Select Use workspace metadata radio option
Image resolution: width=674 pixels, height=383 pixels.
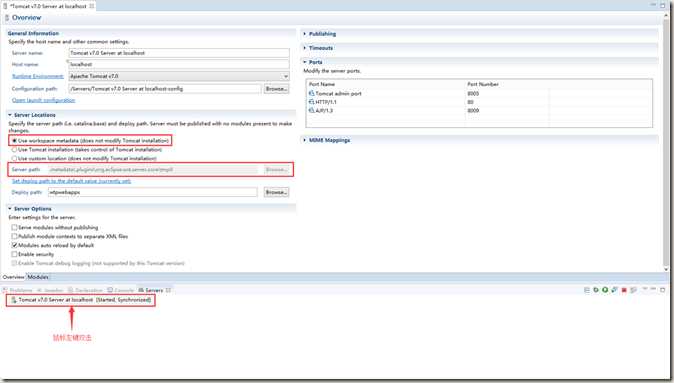pyautogui.click(x=15, y=141)
